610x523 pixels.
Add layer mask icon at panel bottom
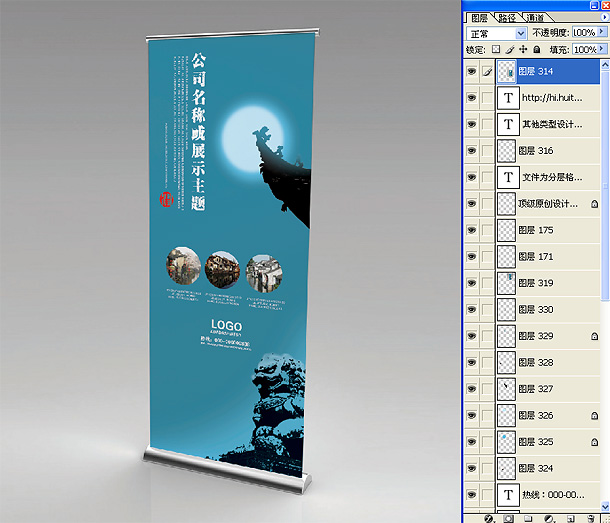pos(508,519)
